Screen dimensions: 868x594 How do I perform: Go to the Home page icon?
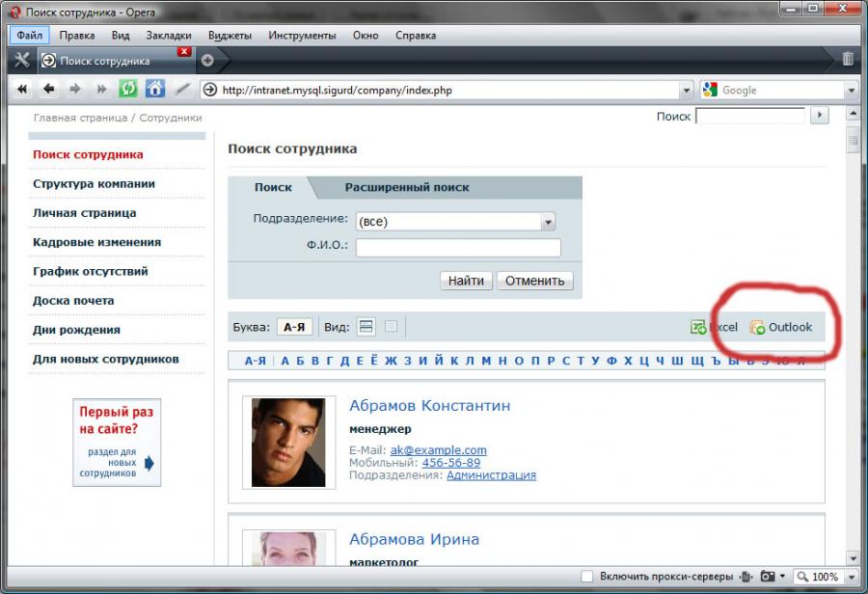[155, 89]
